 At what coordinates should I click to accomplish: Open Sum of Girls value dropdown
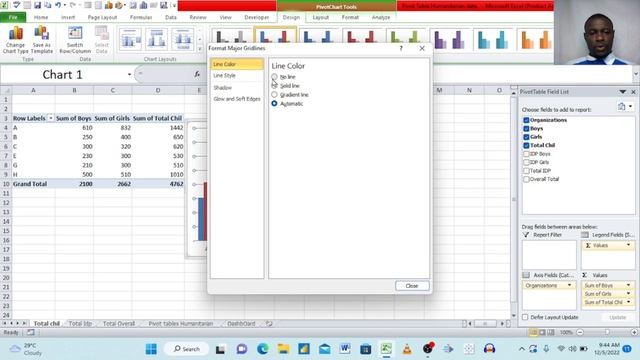coord(628,293)
